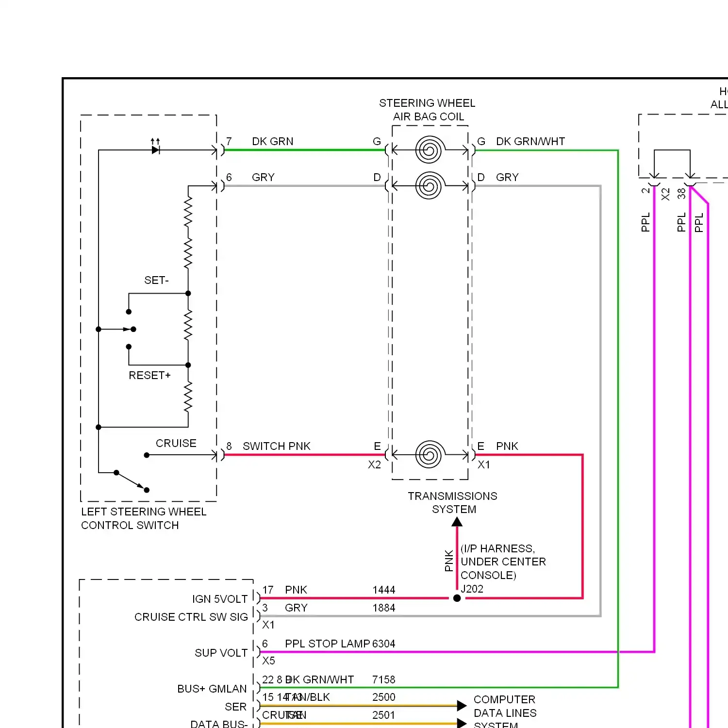This screenshot has width=728, height=728.
Task: Select pin 8 on control switch
Action: pyautogui.click(x=229, y=446)
